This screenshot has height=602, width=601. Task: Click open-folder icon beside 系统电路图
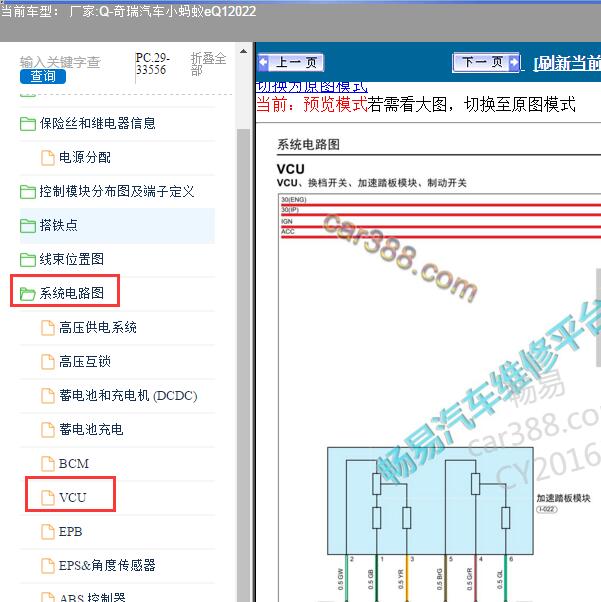28,294
